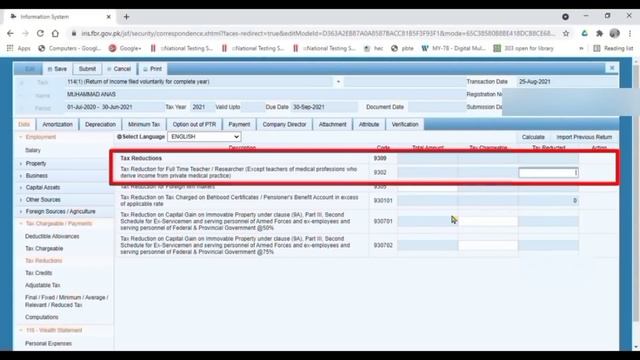This screenshot has height=360, width=640.
Task: Open the hec bookmark
Action: 373,48
